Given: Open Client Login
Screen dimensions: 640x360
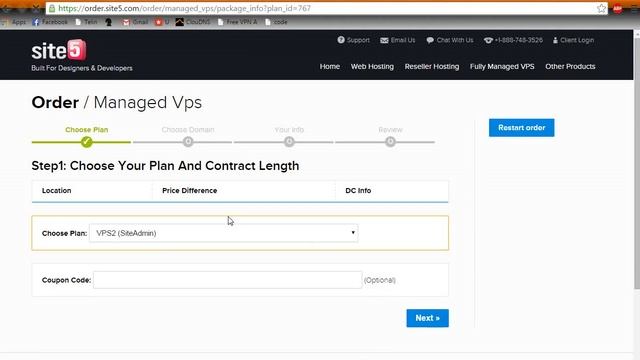Looking at the screenshot, I should tap(573, 40).
